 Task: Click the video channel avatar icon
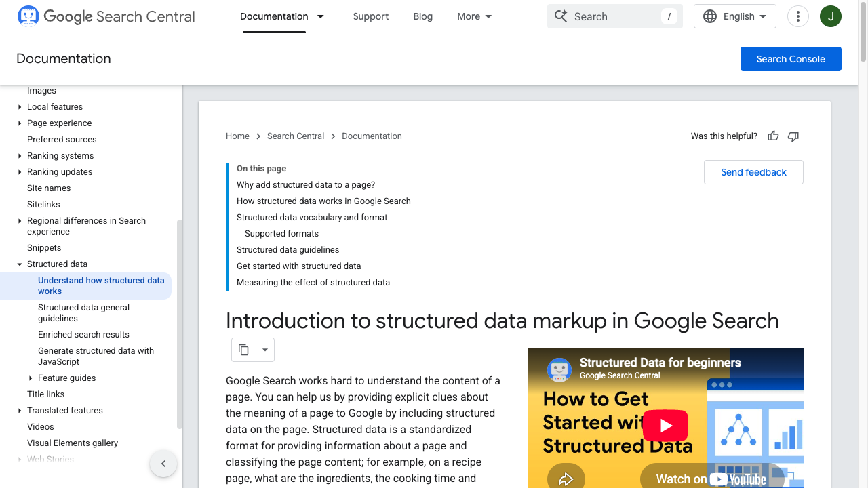tap(559, 369)
